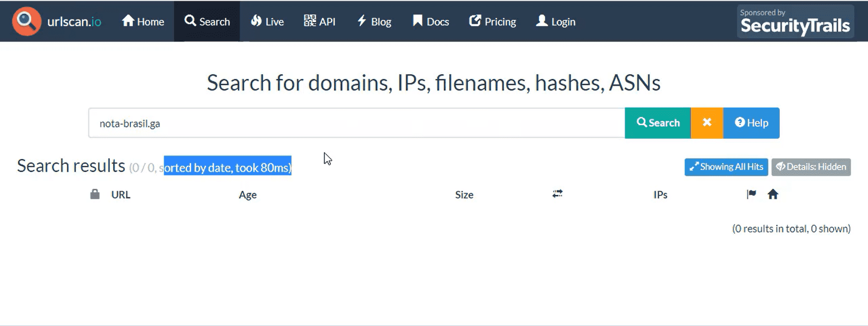Viewport: 868px width, 326px height.
Task: Visit the Blog page
Action: [374, 22]
